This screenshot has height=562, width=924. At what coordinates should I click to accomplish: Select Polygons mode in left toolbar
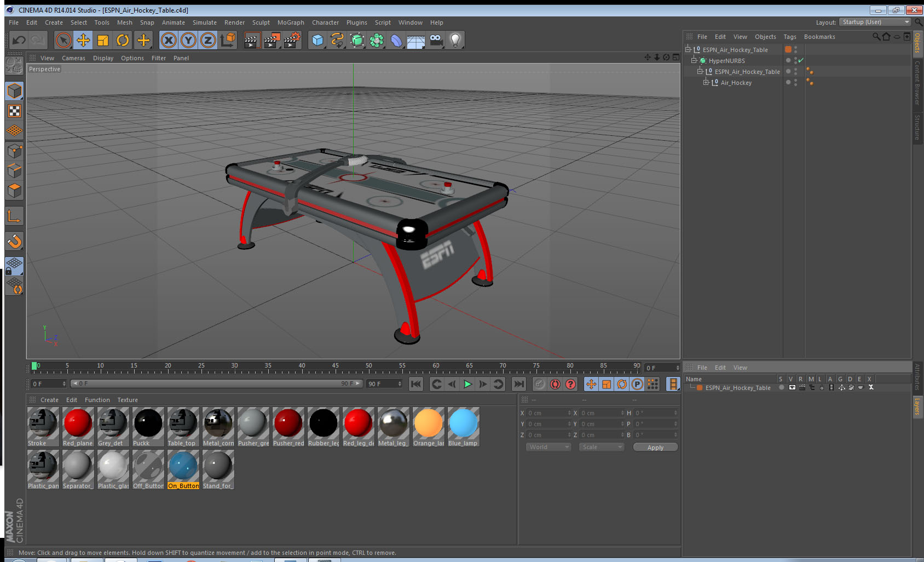14,191
